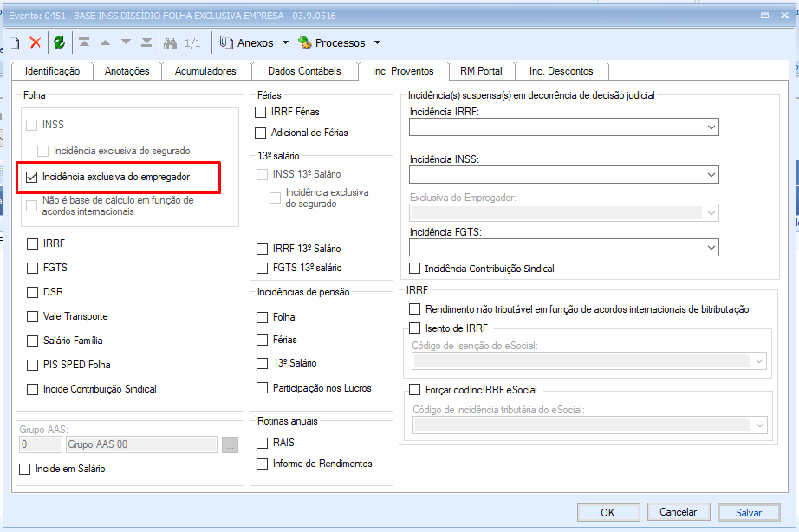799x532 pixels.
Task: Go to last record arrow icon
Action: coord(146,42)
